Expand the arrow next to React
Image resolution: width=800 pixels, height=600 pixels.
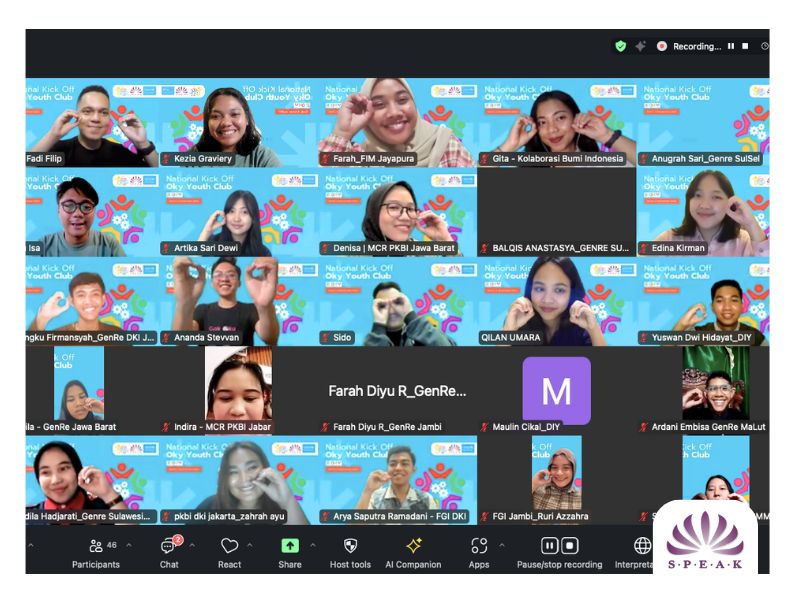click(250, 546)
